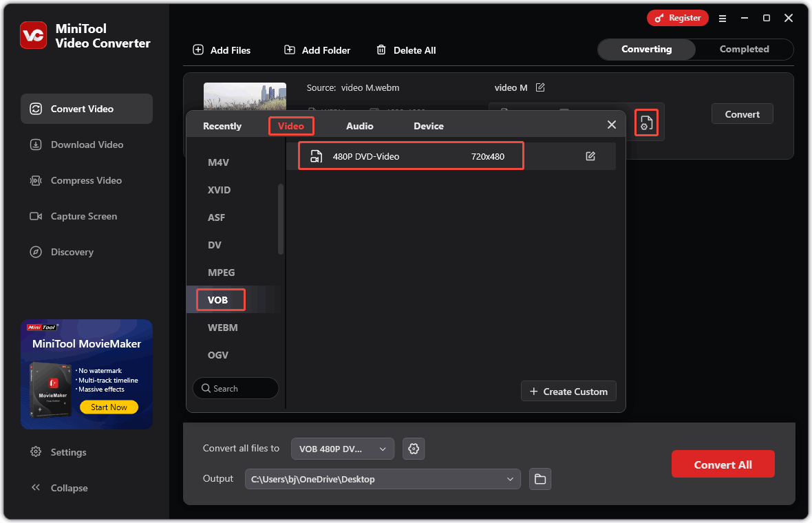Click the video M thumbnail

pos(245,96)
